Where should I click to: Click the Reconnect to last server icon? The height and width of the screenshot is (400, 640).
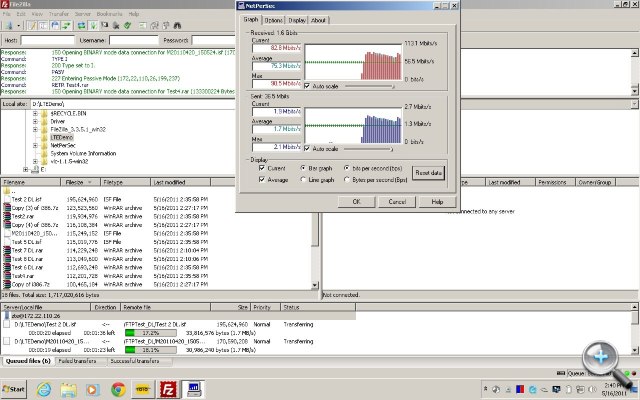coord(127,25)
